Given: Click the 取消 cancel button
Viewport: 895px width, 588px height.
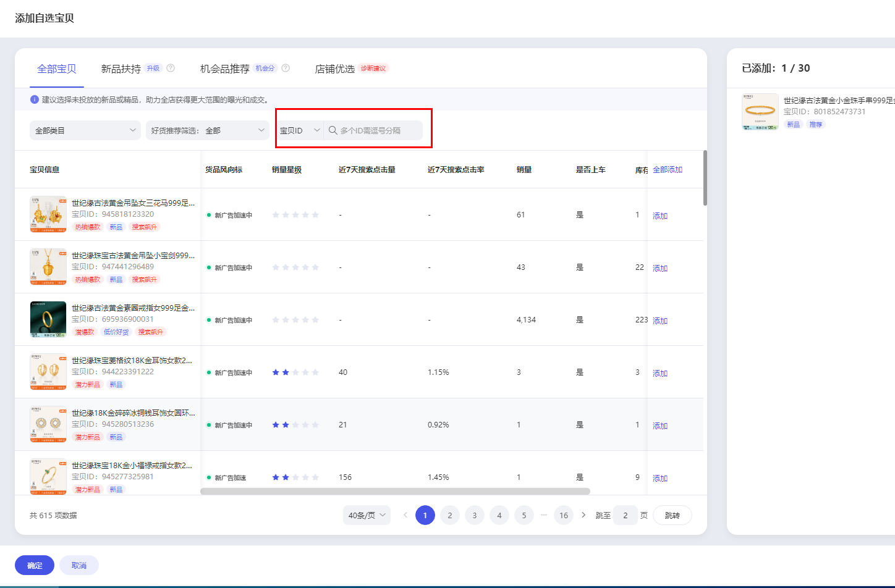Looking at the screenshot, I should tap(79, 565).
